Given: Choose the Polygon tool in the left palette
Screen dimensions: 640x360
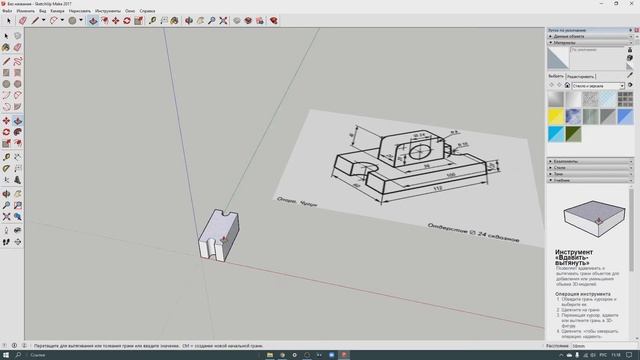Looking at the screenshot, I should pos(18,84).
